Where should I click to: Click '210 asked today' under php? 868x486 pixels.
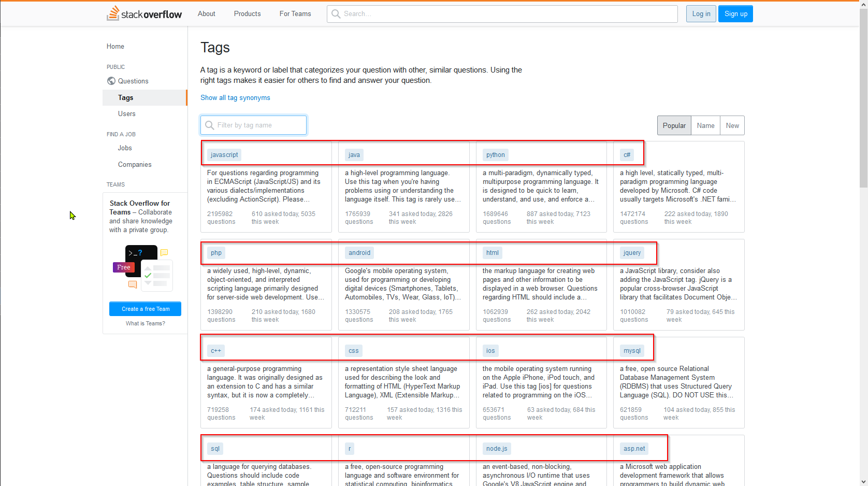click(x=275, y=312)
